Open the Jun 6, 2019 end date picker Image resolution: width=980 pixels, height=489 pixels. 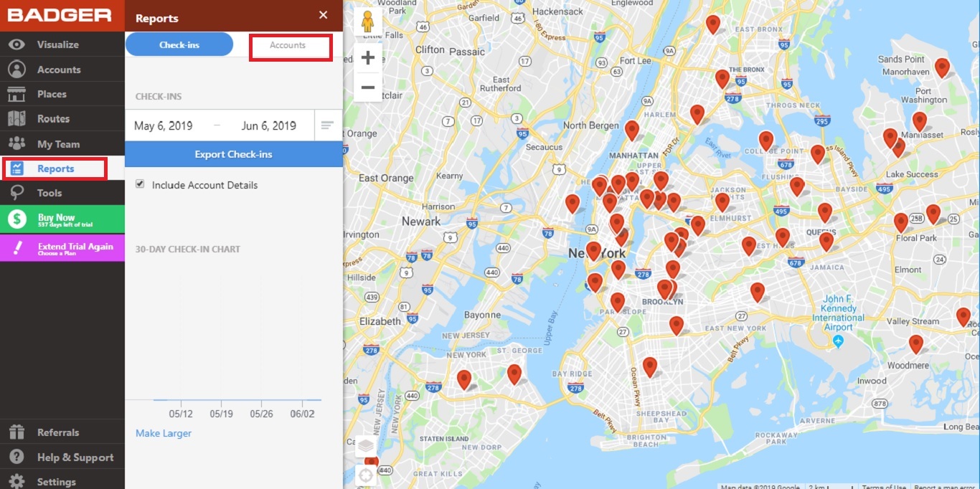(269, 126)
